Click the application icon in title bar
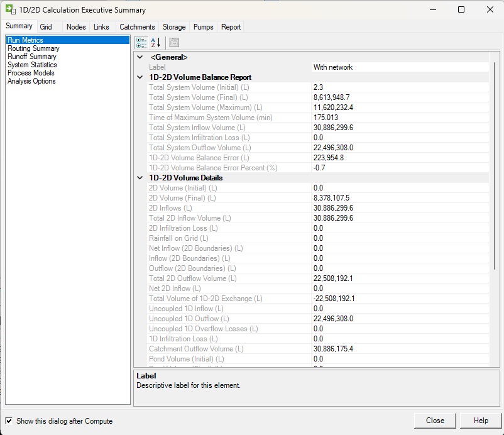 click(x=11, y=10)
